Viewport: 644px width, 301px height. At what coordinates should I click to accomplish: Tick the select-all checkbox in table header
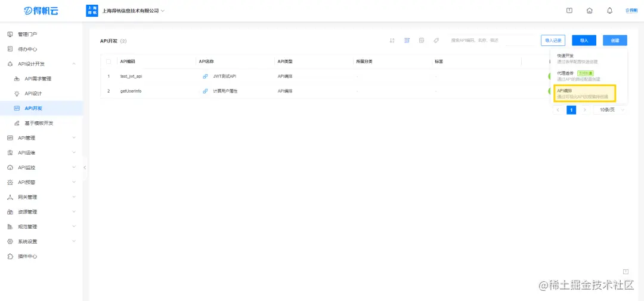click(x=109, y=62)
